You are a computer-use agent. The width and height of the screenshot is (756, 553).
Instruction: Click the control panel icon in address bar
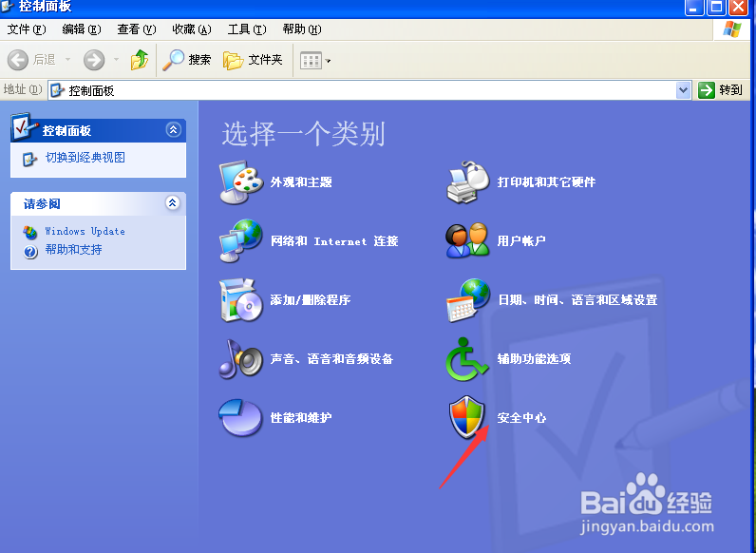57,90
